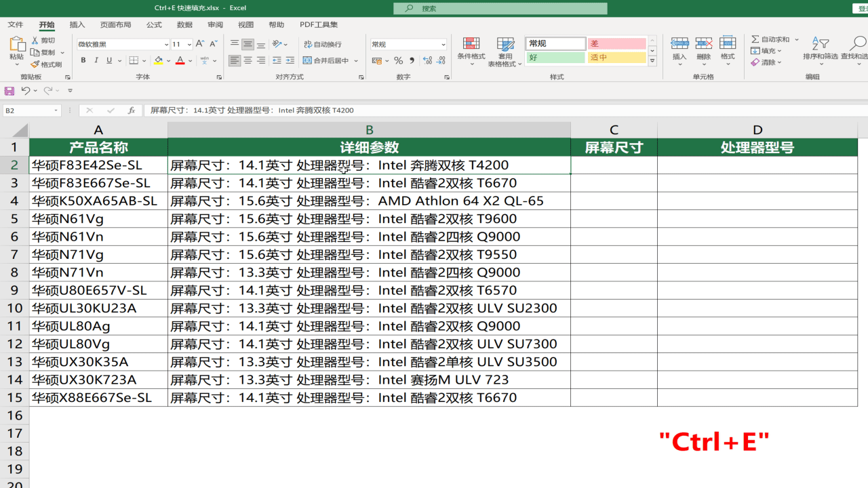Copy selection using 复制
The image size is (868, 488).
tap(44, 52)
